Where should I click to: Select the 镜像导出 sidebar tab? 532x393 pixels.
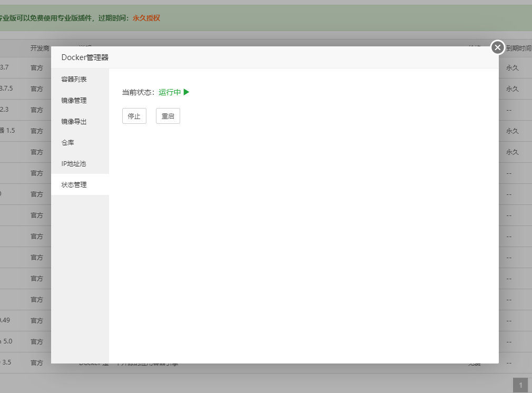(74, 122)
